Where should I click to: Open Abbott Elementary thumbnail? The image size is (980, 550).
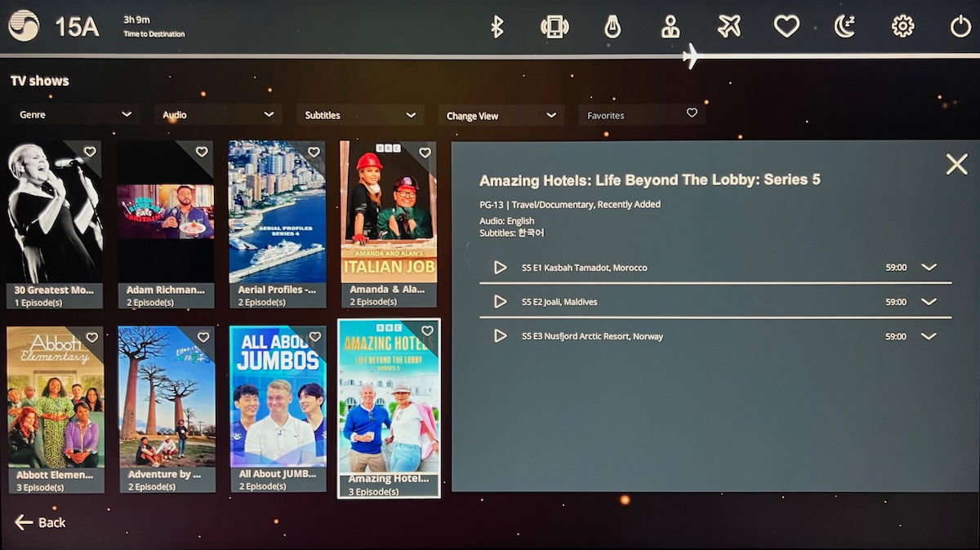coord(55,397)
